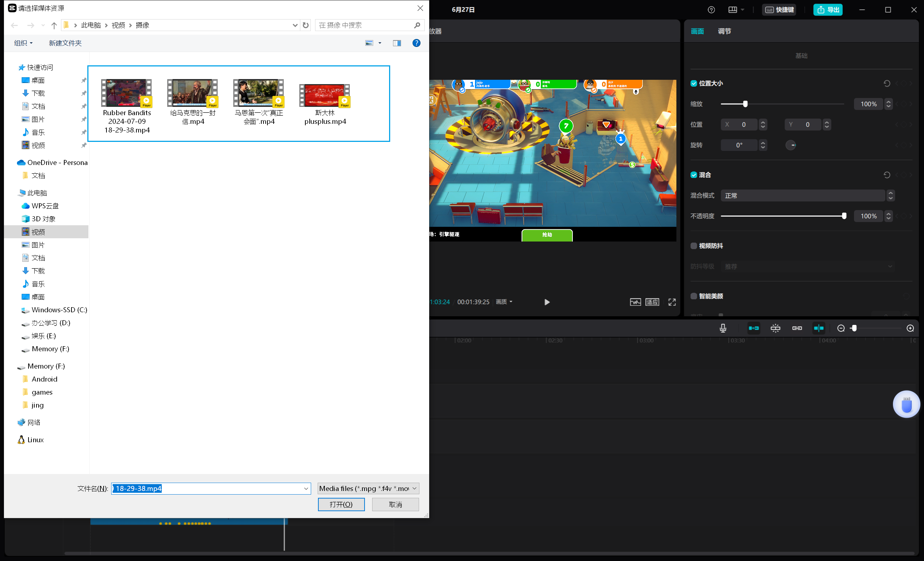Open the help question mark icon in CapCut title bar
The height and width of the screenshot is (561, 924).
point(711,10)
